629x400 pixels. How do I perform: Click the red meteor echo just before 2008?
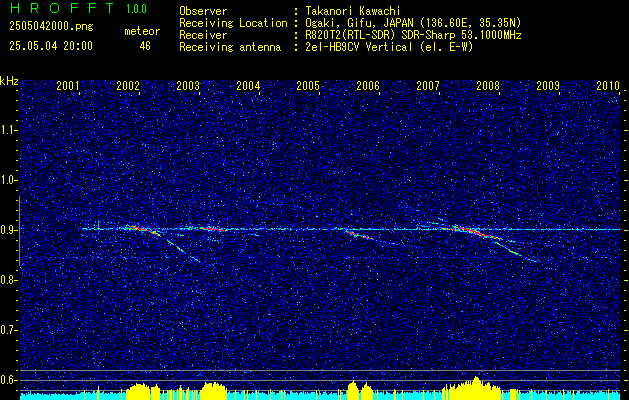[477, 232]
